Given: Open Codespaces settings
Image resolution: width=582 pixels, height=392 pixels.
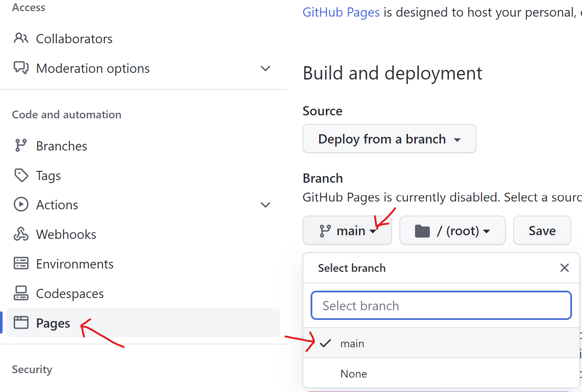Looking at the screenshot, I should [144, 293].
